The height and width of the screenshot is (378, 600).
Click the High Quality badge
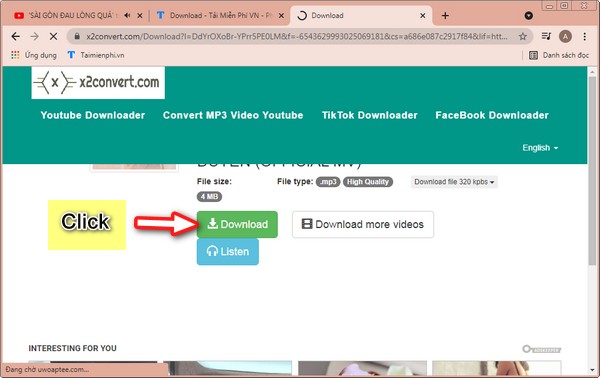(367, 182)
